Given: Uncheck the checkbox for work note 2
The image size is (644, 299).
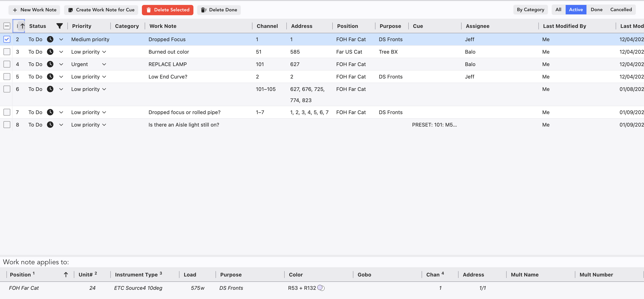Looking at the screenshot, I should (7, 39).
